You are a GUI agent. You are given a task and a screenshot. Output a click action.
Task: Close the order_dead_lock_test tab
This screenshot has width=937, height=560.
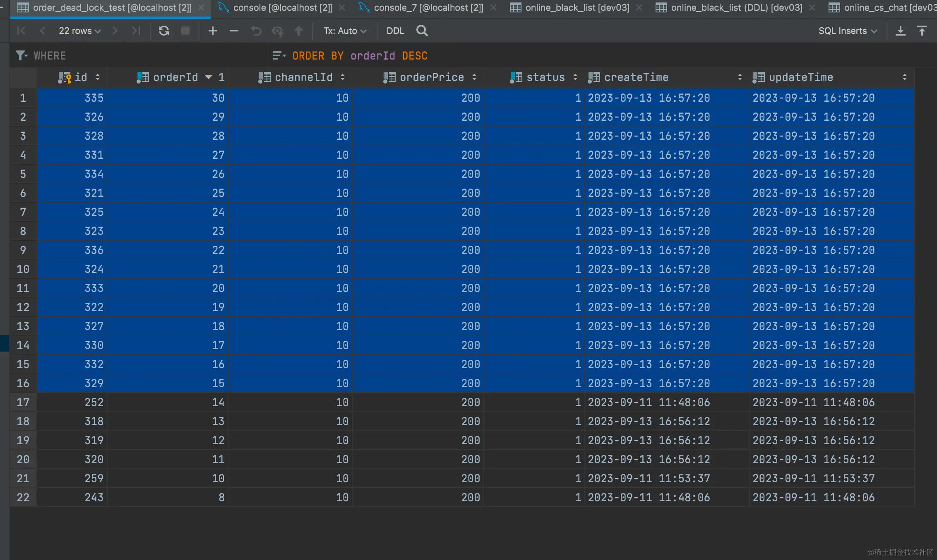(201, 7)
